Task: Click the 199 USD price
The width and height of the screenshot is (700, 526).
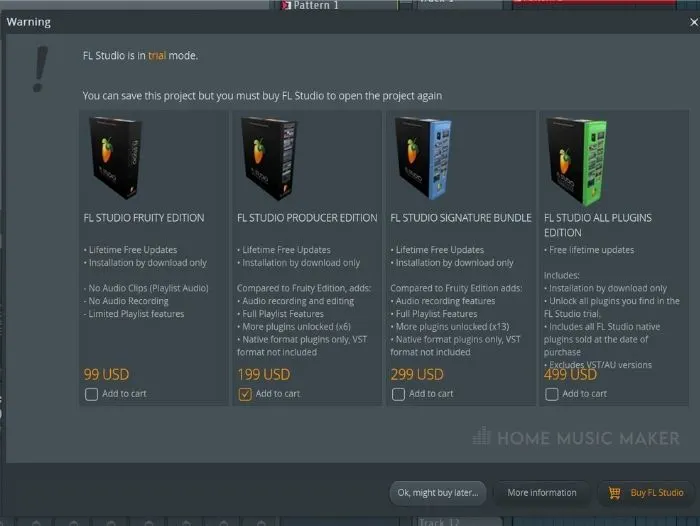Action: [263, 374]
